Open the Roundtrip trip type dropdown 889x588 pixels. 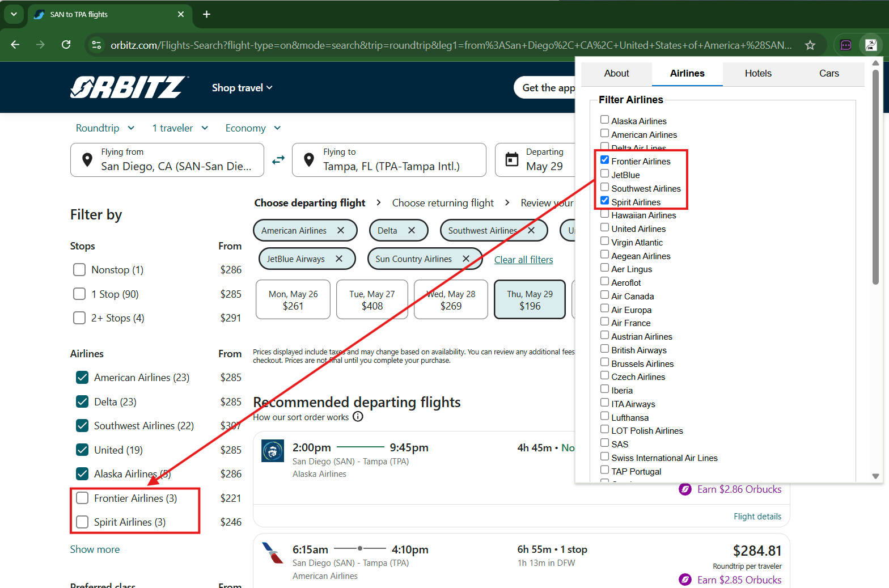click(x=105, y=128)
